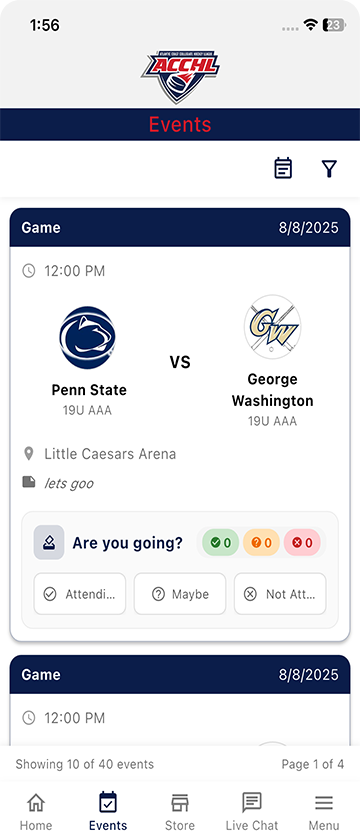Open the Menu hamburger tab
Viewport: 360px width, 836px height.
click(324, 811)
